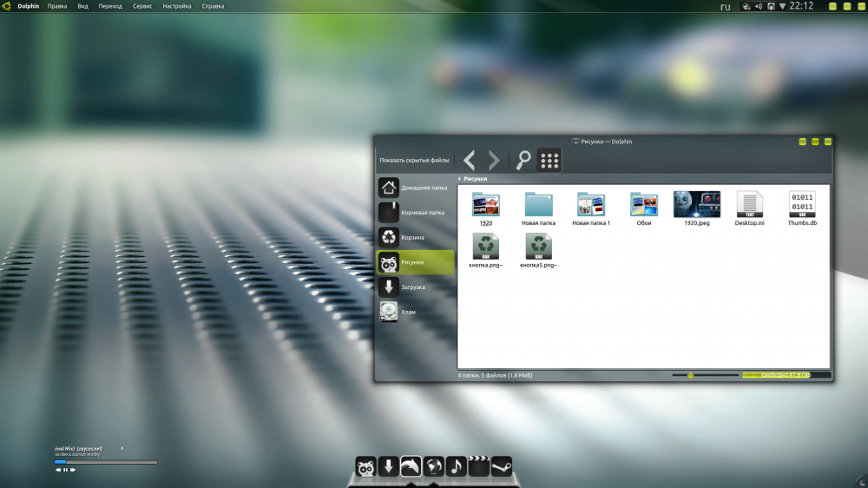The width and height of the screenshot is (868, 488).
Task: Open the 'Сервис' menu
Action: point(142,6)
